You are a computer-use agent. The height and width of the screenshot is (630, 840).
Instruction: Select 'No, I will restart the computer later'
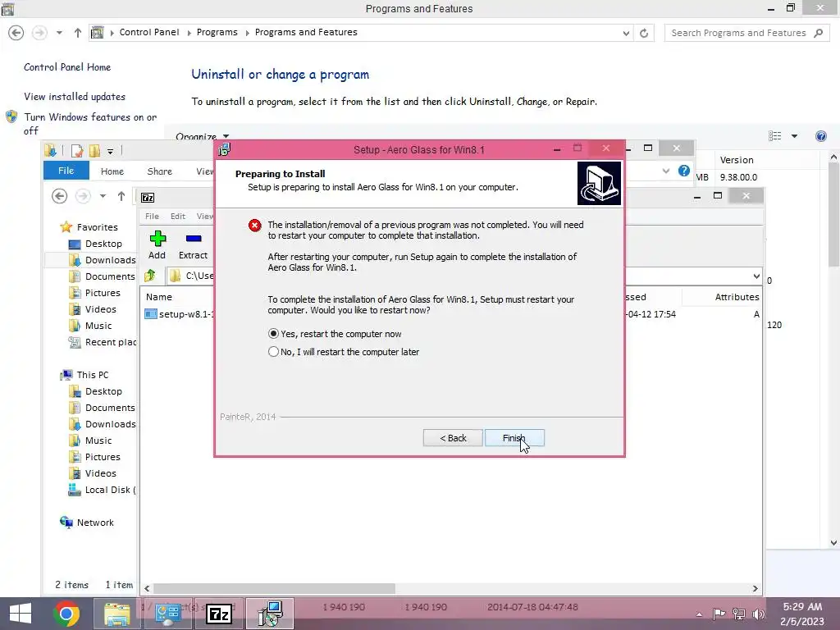[344, 352]
